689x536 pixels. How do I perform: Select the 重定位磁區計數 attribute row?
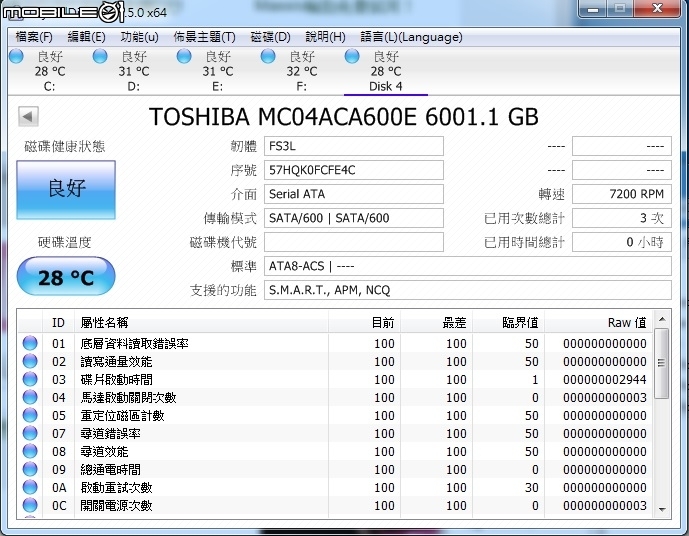point(335,415)
